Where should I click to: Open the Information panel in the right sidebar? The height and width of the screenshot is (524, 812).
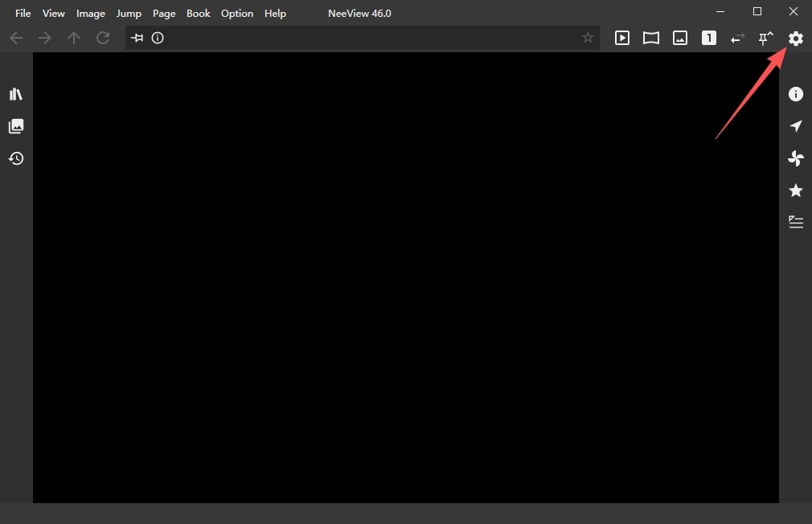coord(795,94)
